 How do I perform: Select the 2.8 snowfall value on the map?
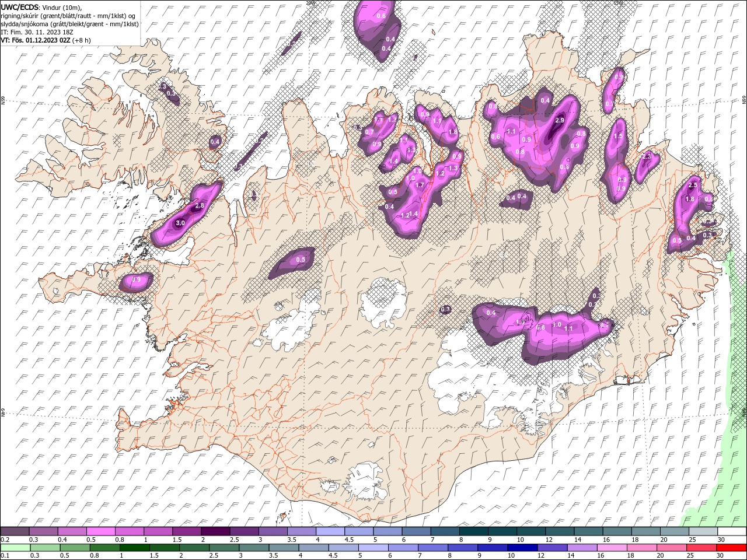[199, 206]
